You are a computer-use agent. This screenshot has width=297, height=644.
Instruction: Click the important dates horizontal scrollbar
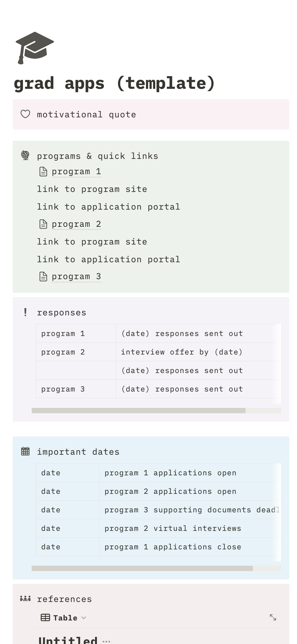(x=142, y=568)
